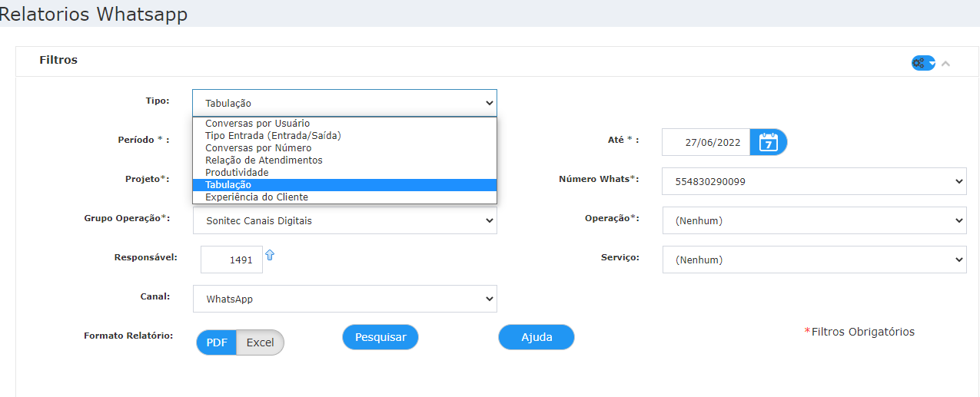Click the Ajuda button

[x=537, y=337]
